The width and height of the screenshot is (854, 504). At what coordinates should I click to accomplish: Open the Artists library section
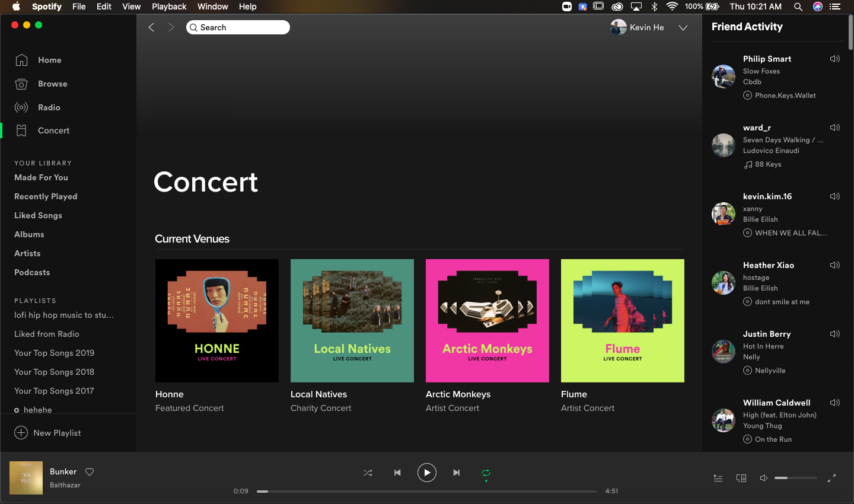(x=27, y=253)
